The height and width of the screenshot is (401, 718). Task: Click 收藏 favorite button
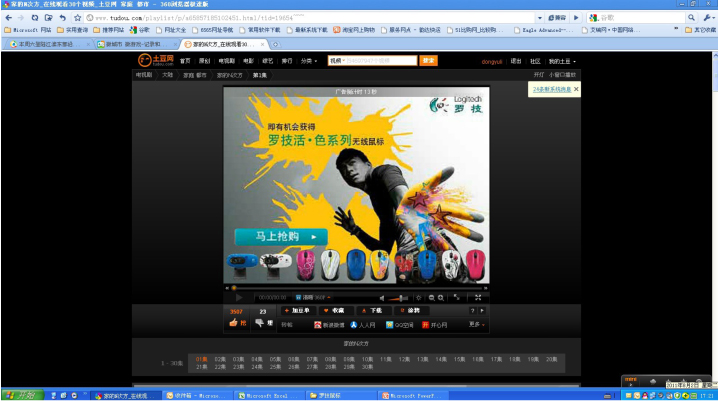tap(335, 310)
